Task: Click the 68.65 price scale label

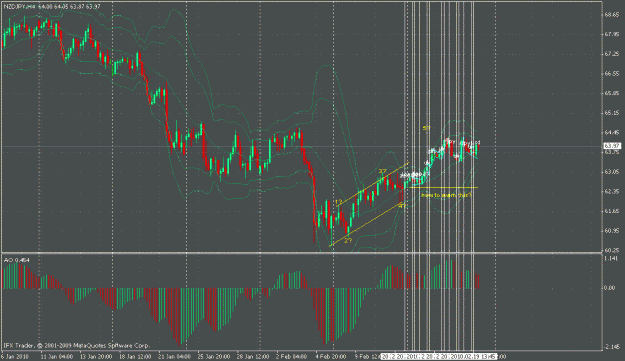Action: coord(612,15)
